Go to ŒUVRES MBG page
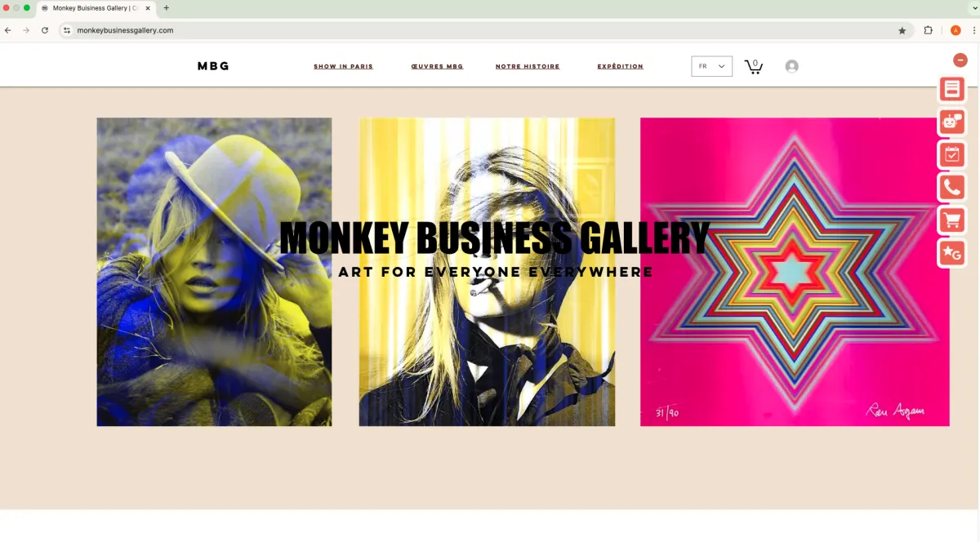 (x=437, y=66)
